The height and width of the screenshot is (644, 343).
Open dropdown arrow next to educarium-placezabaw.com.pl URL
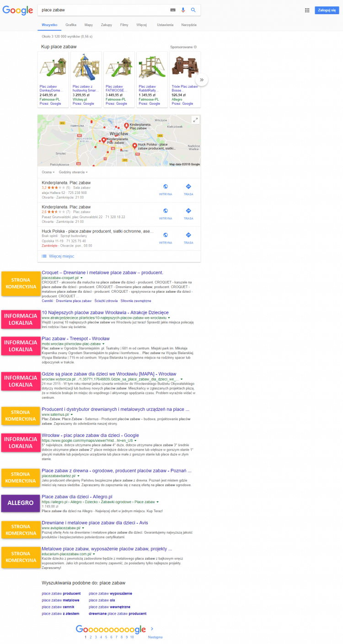pos(94,554)
